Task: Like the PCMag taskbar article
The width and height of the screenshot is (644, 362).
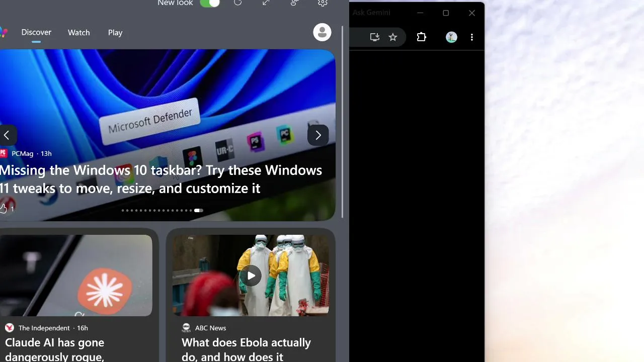Action: pyautogui.click(x=7, y=208)
